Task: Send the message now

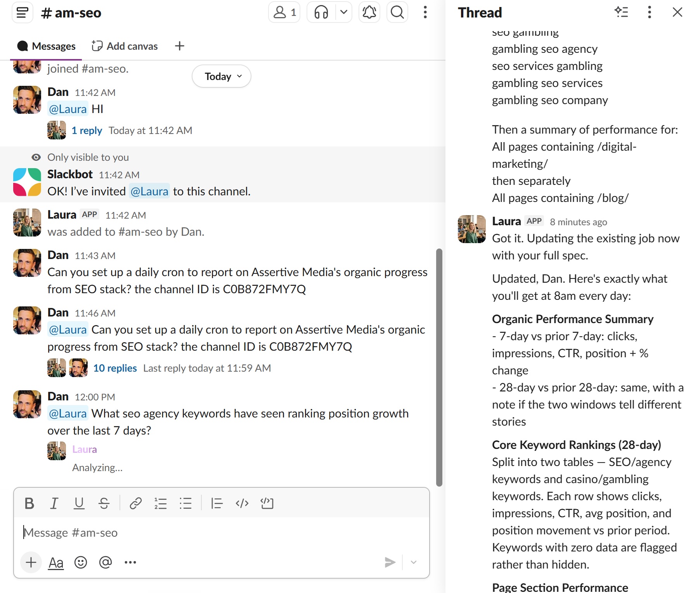Action: (390, 562)
